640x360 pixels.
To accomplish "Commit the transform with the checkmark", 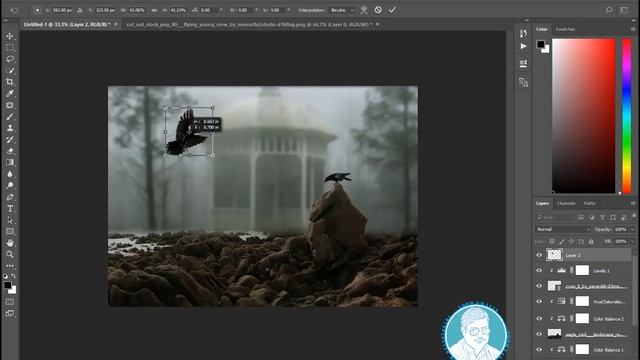I will [x=392, y=10].
